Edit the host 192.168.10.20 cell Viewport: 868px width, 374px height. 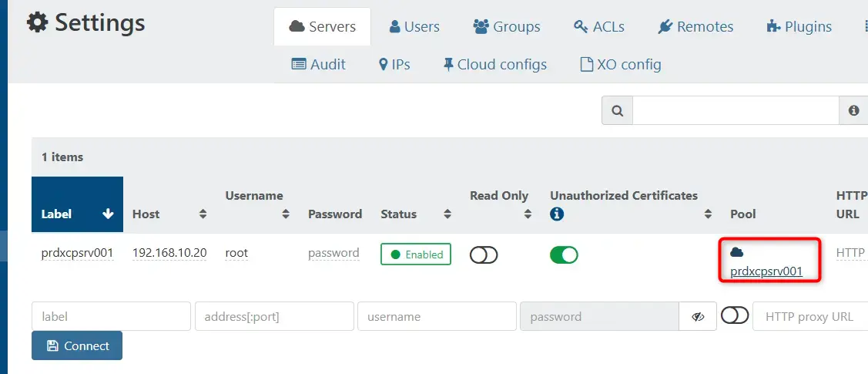click(169, 253)
